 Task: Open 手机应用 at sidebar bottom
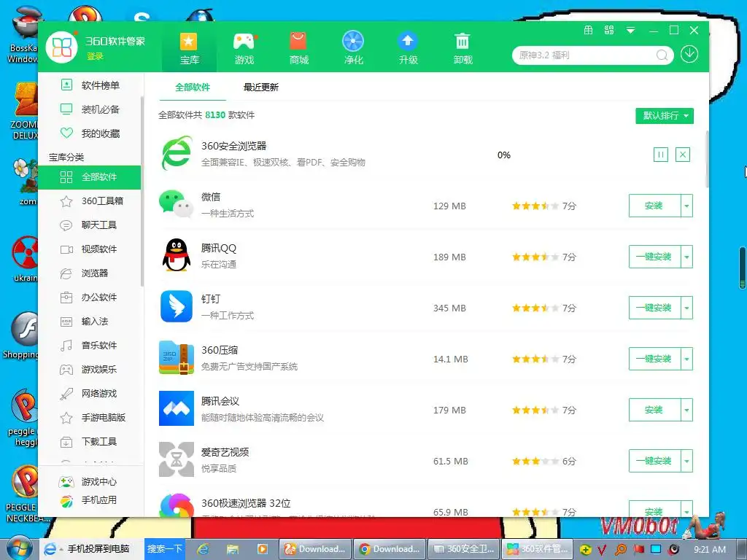pyautogui.click(x=88, y=500)
